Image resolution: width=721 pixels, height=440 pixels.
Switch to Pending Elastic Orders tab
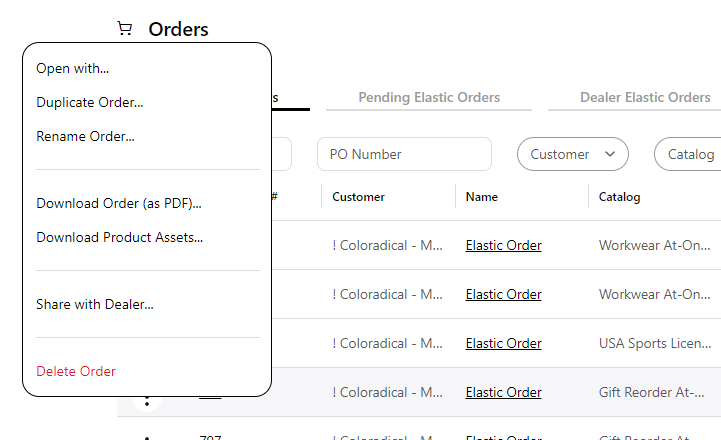[x=429, y=98]
